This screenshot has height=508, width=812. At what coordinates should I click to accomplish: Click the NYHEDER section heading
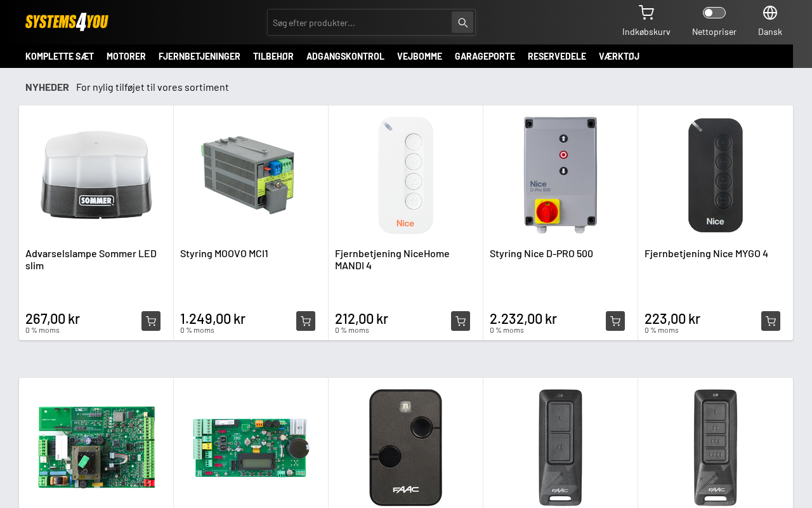click(47, 87)
